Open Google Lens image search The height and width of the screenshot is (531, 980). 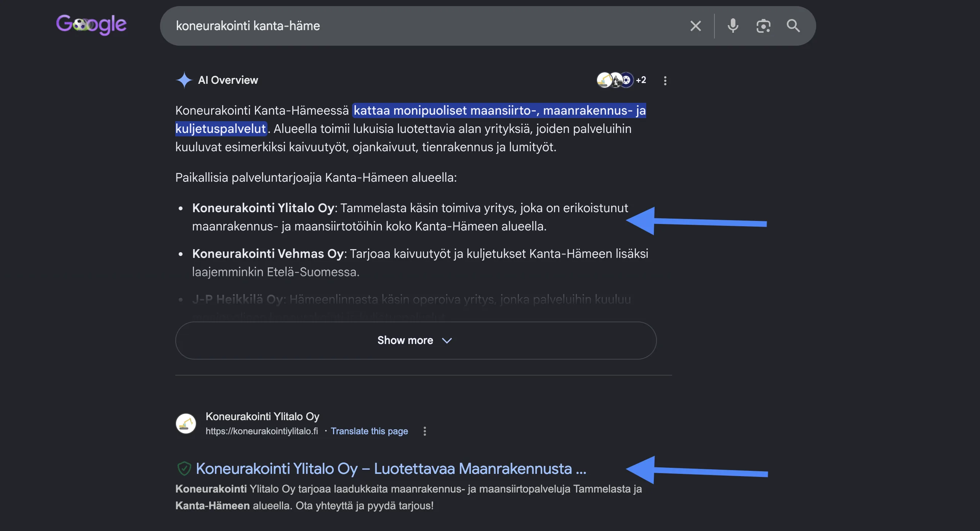pyautogui.click(x=763, y=26)
